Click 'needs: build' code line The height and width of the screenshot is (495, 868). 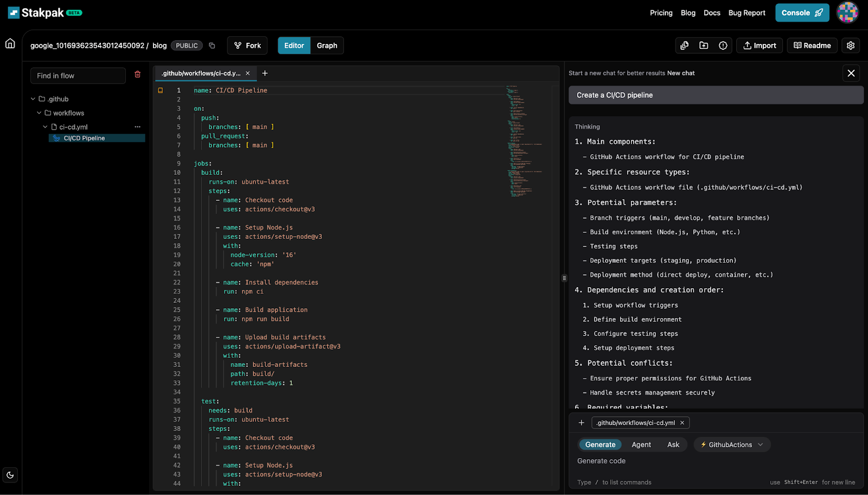tap(231, 410)
